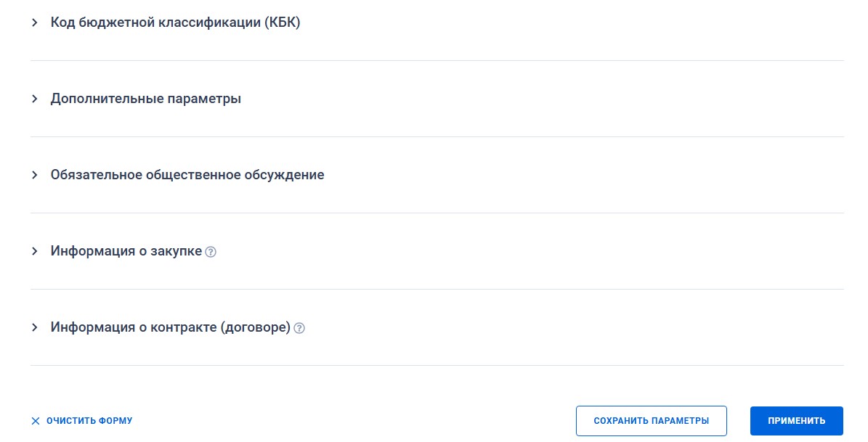Expand the Дополнительные параметры chevron
This screenshot has height=442, width=868.
coord(34,99)
